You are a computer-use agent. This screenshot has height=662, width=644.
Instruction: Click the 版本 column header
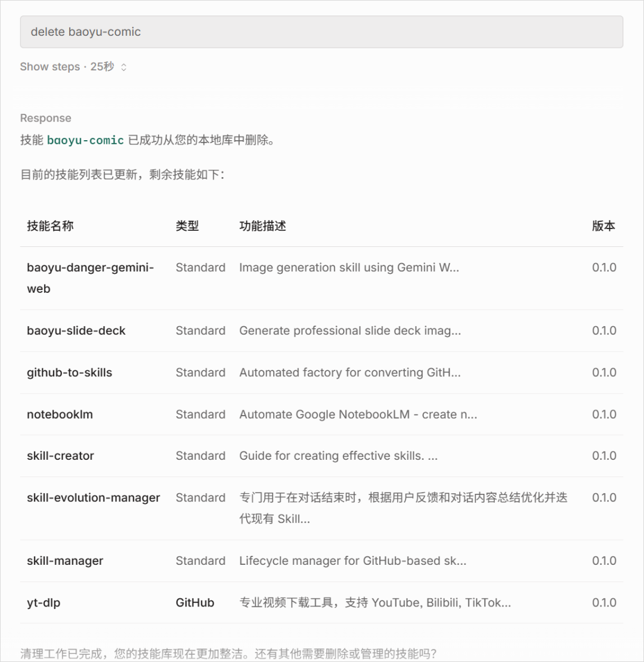tap(604, 226)
